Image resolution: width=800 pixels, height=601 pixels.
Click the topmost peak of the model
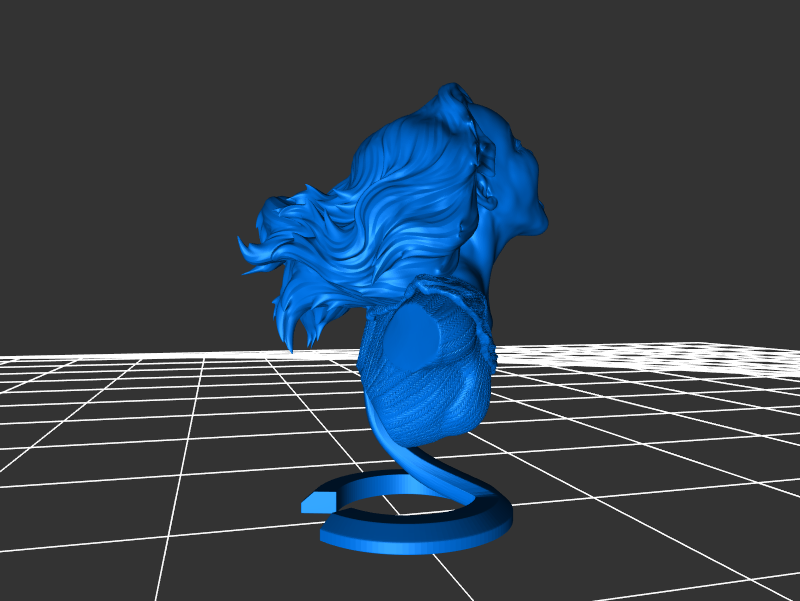click(448, 90)
